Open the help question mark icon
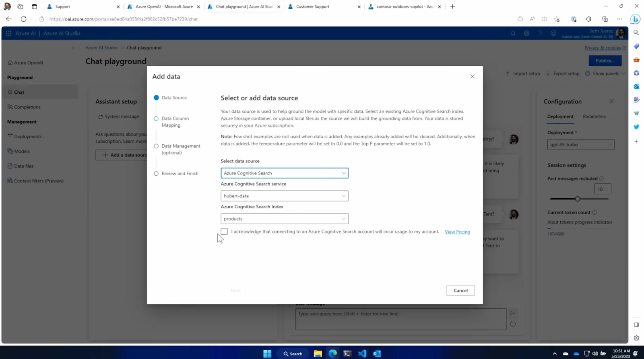 [540, 33]
